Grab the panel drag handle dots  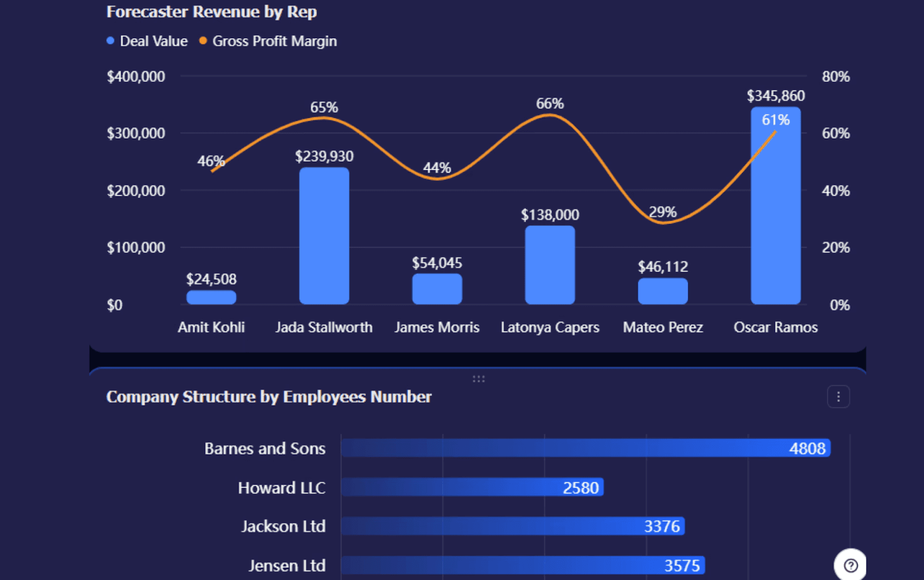(478, 379)
